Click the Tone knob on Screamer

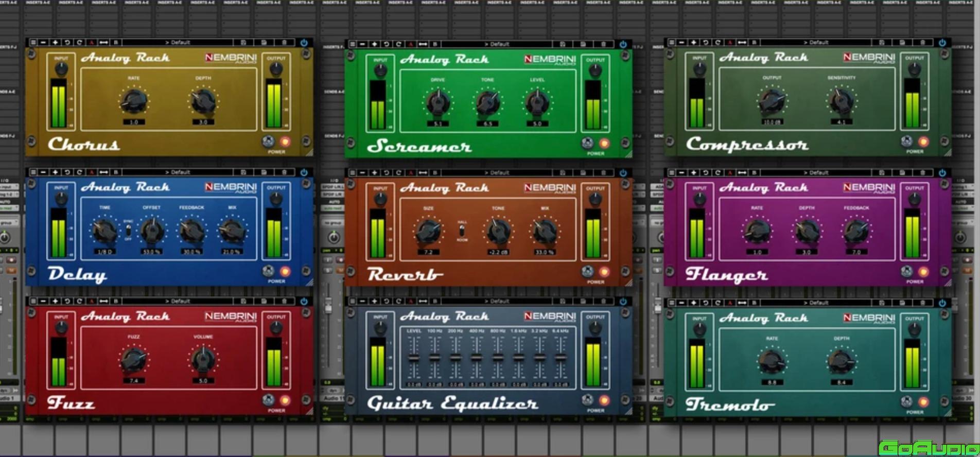click(487, 102)
